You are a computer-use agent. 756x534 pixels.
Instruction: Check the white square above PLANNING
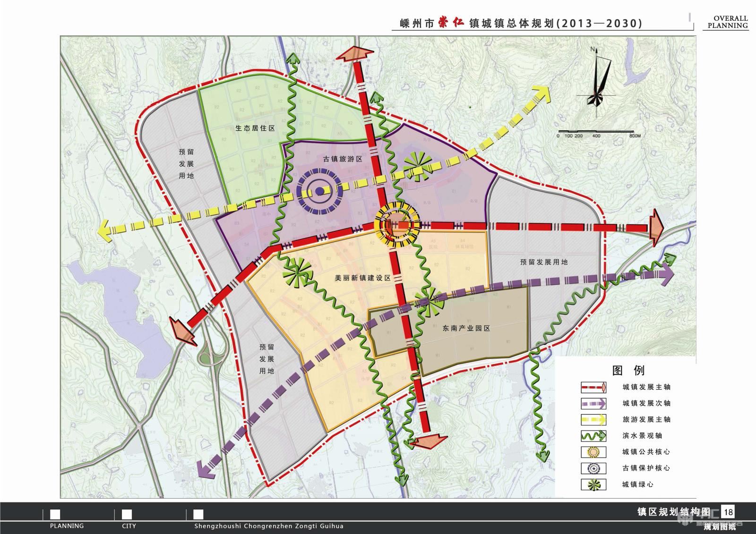point(55,514)
